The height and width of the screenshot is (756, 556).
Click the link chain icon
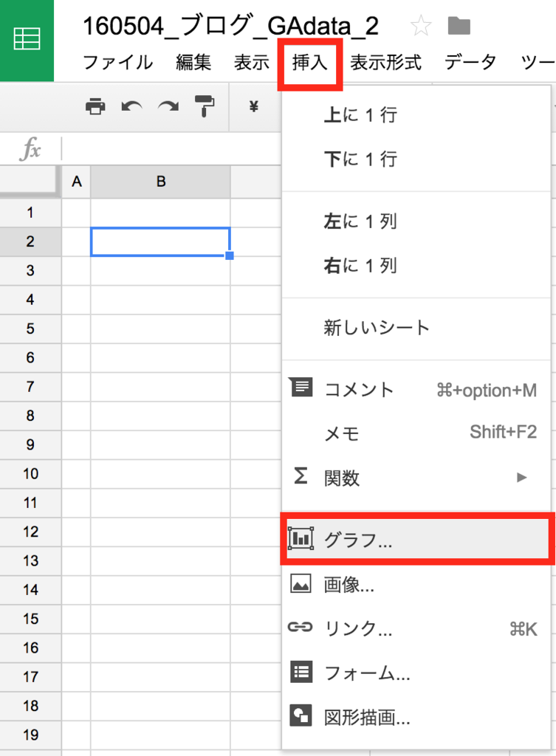[x=300, y=628]
